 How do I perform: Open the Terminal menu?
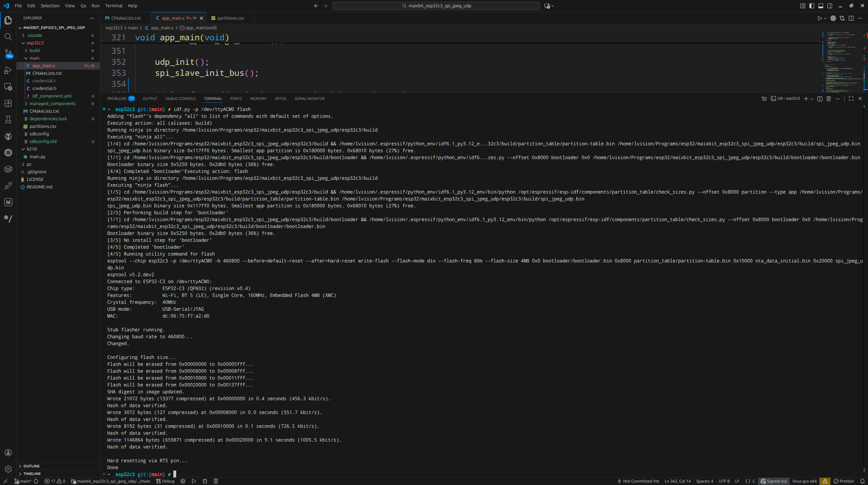pos(113,6)
